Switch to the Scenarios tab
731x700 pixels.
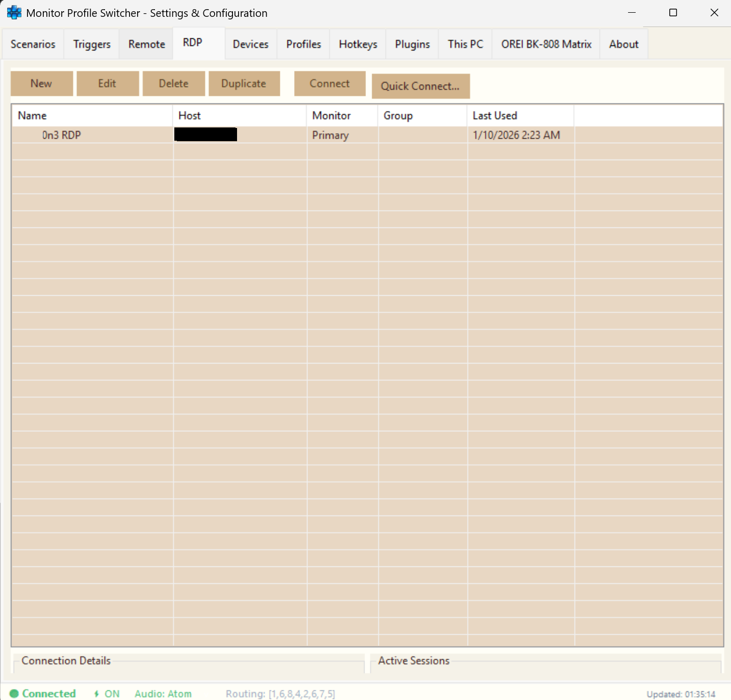click(33, 44)
